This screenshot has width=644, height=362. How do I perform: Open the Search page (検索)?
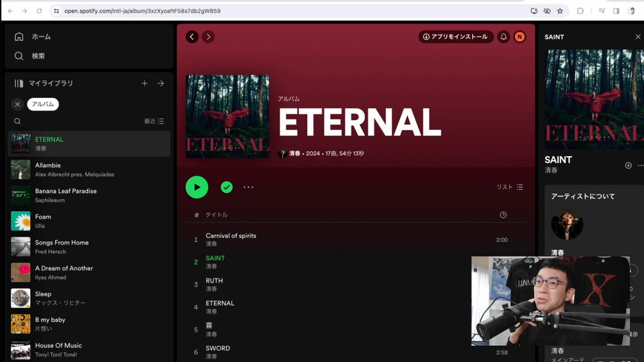29,56
